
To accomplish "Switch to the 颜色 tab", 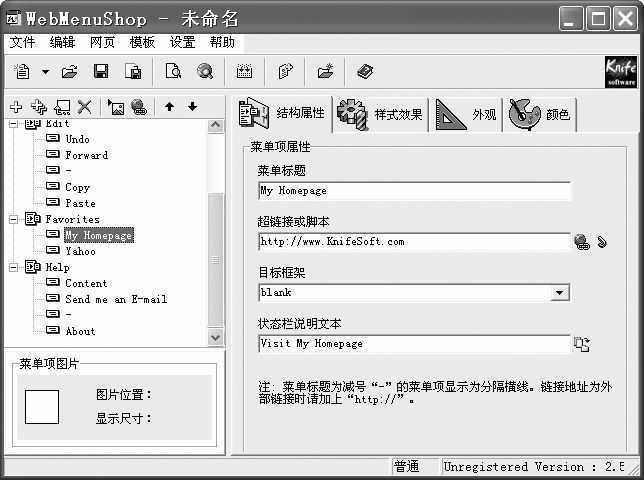I will click(540, 114).
